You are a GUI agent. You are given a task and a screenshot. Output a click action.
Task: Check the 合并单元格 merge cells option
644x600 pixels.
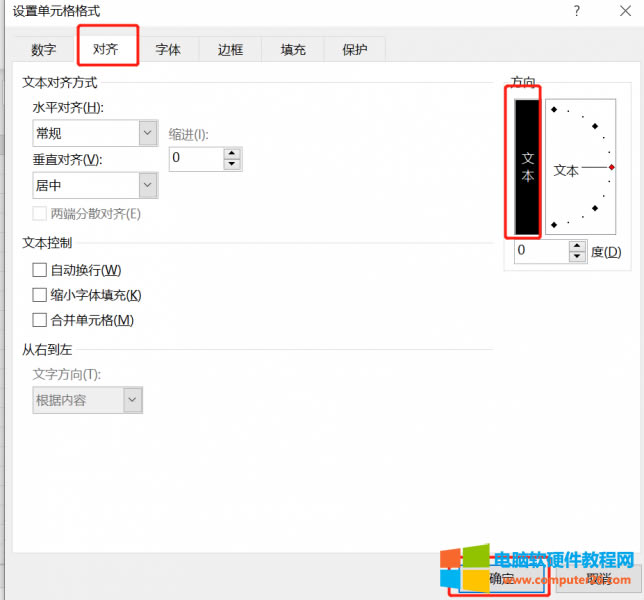(40, 321)
